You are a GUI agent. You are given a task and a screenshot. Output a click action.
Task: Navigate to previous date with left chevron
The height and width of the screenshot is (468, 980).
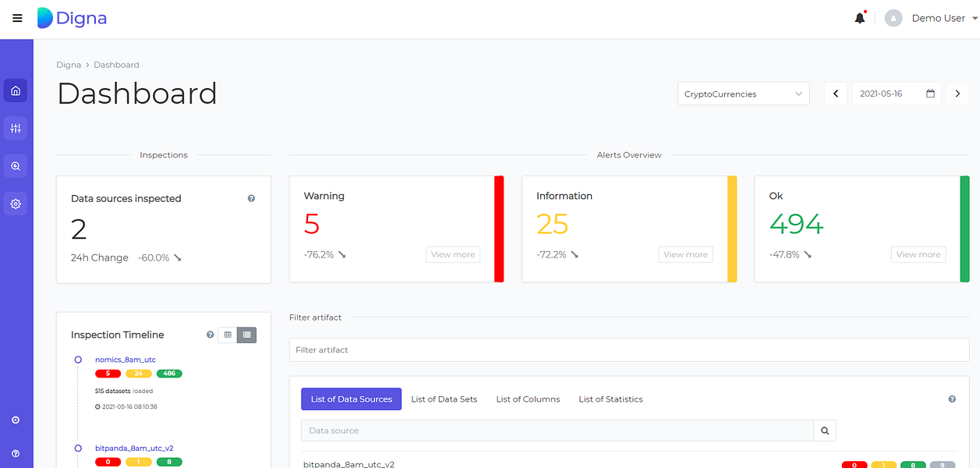point(835,93)
